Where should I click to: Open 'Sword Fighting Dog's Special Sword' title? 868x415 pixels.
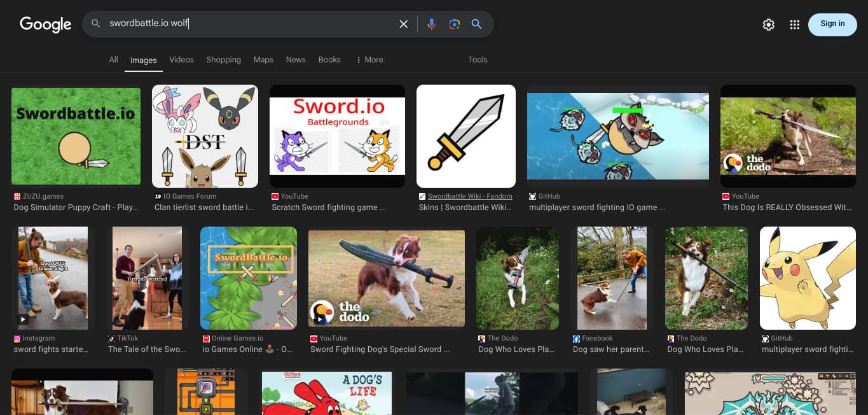click(380, 349)
